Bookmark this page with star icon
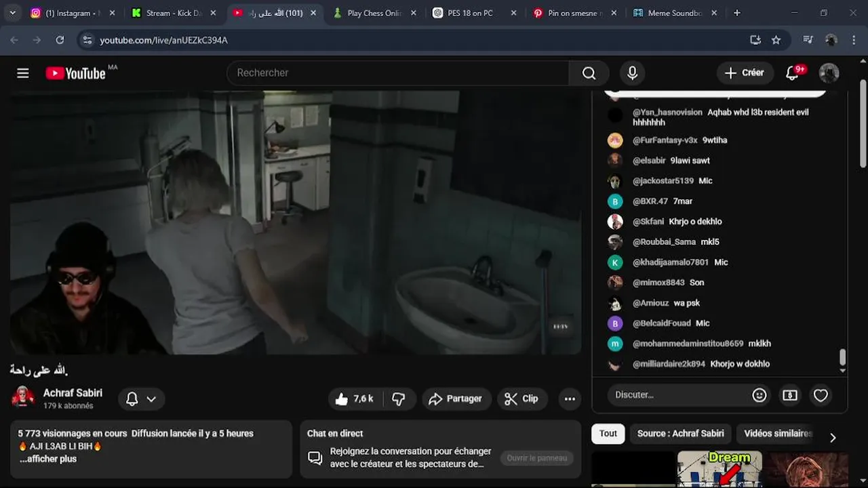 pos(776,40)
